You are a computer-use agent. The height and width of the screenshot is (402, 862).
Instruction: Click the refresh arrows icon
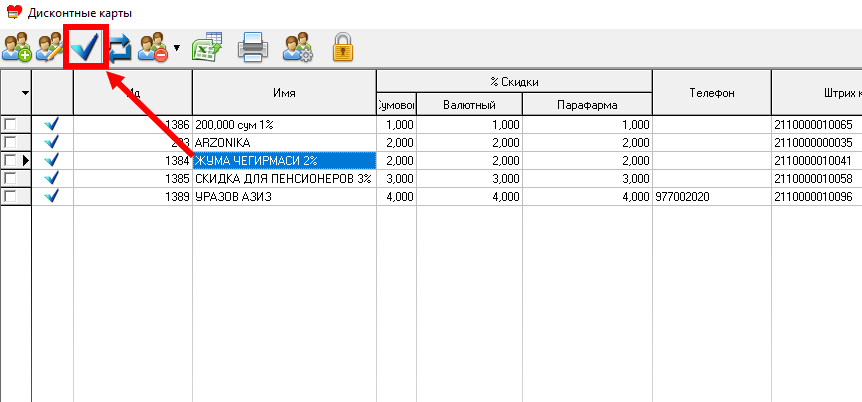(120, 48)
